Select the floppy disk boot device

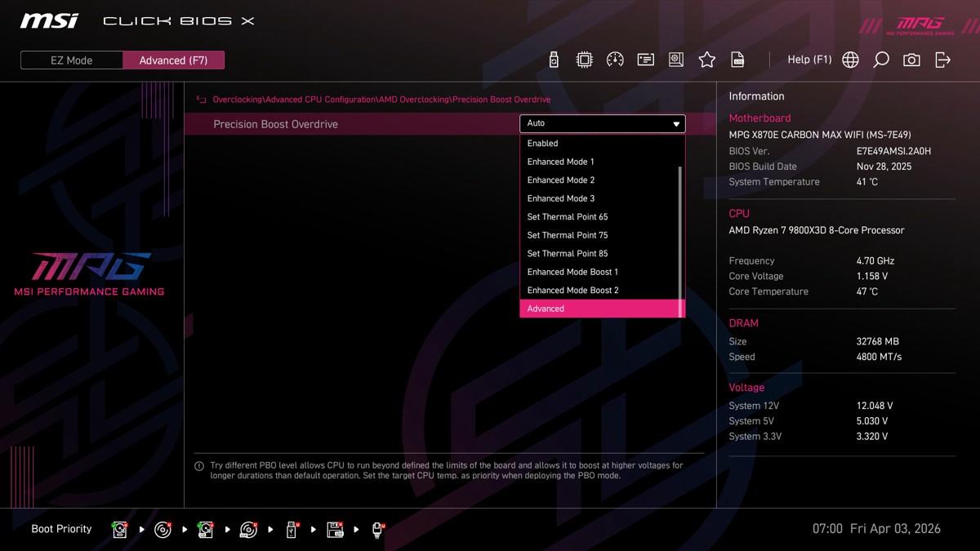(x=335, y=530)
